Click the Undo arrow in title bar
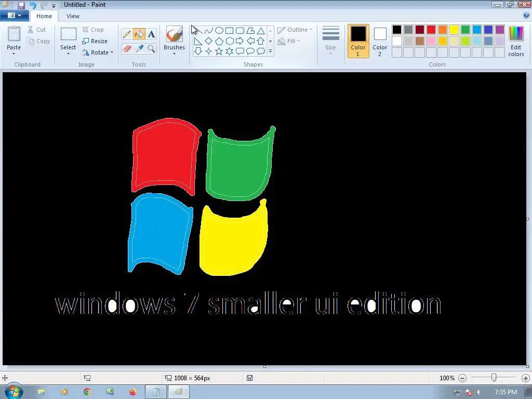Screen dimensions: 532x399 [33, 5]
